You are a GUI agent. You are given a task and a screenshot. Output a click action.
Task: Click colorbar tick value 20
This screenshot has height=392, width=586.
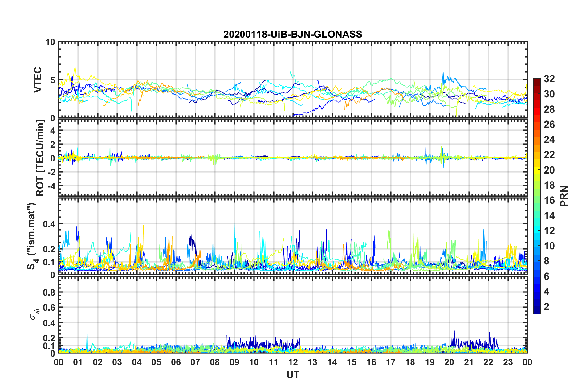(549, 170)
